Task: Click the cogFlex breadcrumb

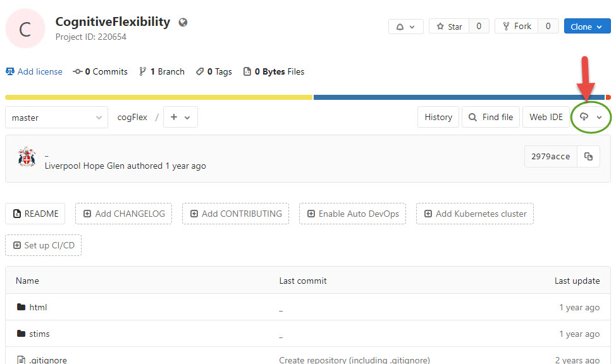Action: click(x=132, y=117)
